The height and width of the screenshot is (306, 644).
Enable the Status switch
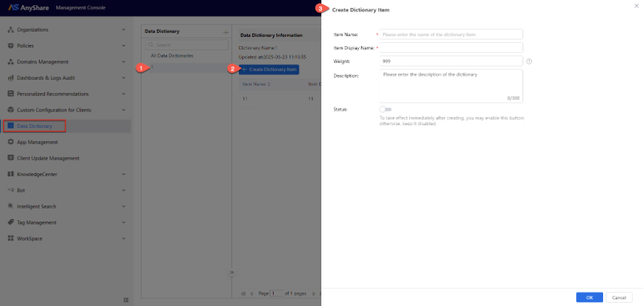(x=385, y=109)
